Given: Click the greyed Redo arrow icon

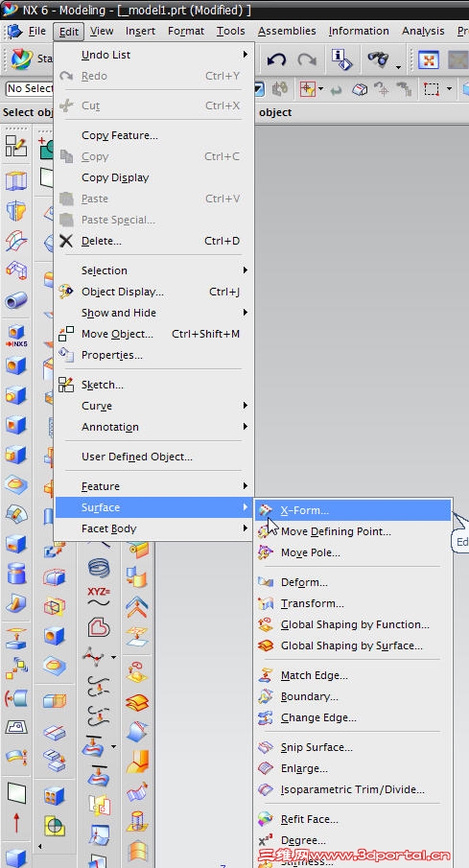Looking at the screenshot, I should click(x=307, y=59).
